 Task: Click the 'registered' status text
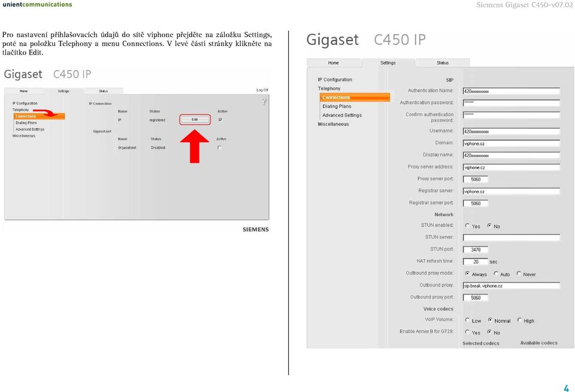pos(158,120)
